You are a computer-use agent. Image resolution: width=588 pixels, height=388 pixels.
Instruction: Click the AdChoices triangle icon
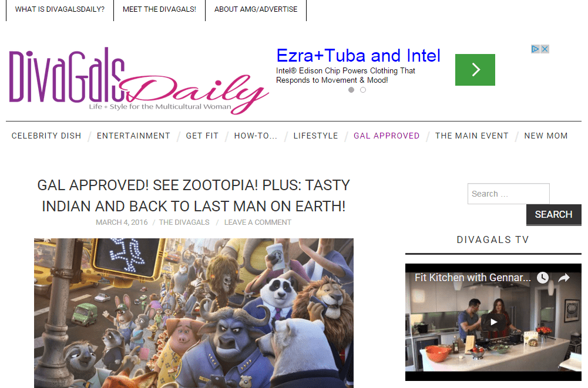pos(535,49)
